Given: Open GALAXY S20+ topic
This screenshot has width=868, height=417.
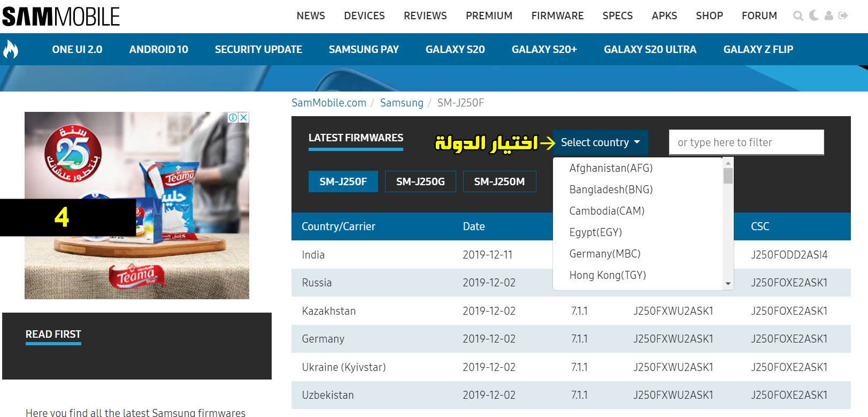Looking at the screenshot, I should (544, 49).
